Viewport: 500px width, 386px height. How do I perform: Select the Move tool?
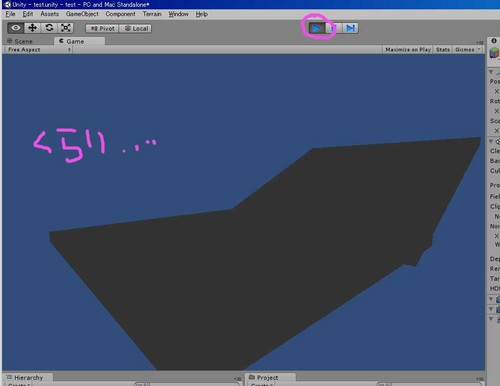click(32, 28)
